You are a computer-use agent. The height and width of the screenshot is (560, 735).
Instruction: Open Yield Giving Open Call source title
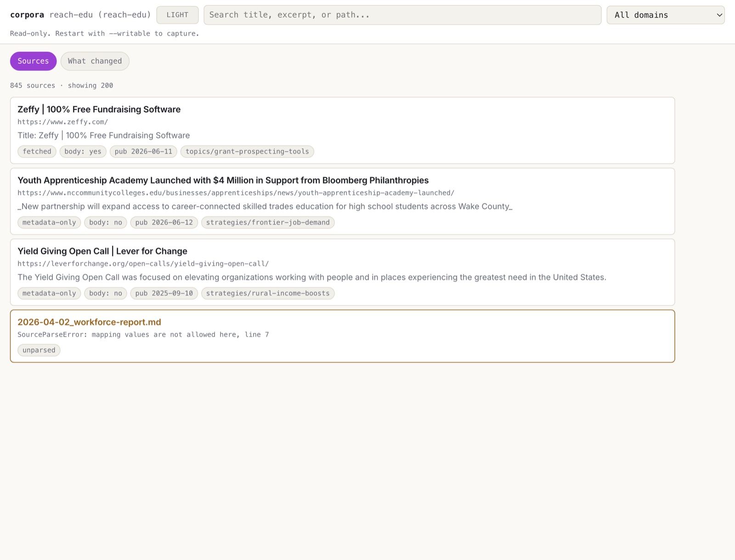[102, 251]
